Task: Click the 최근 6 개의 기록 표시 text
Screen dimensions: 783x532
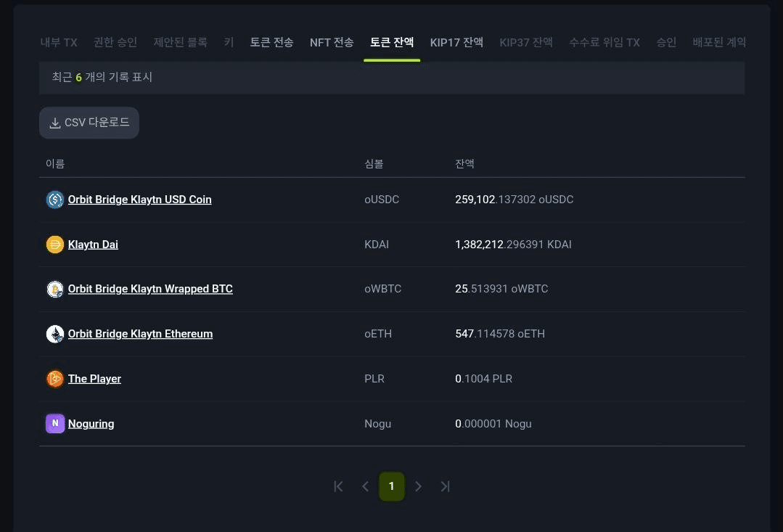Action: pos(102,78)
